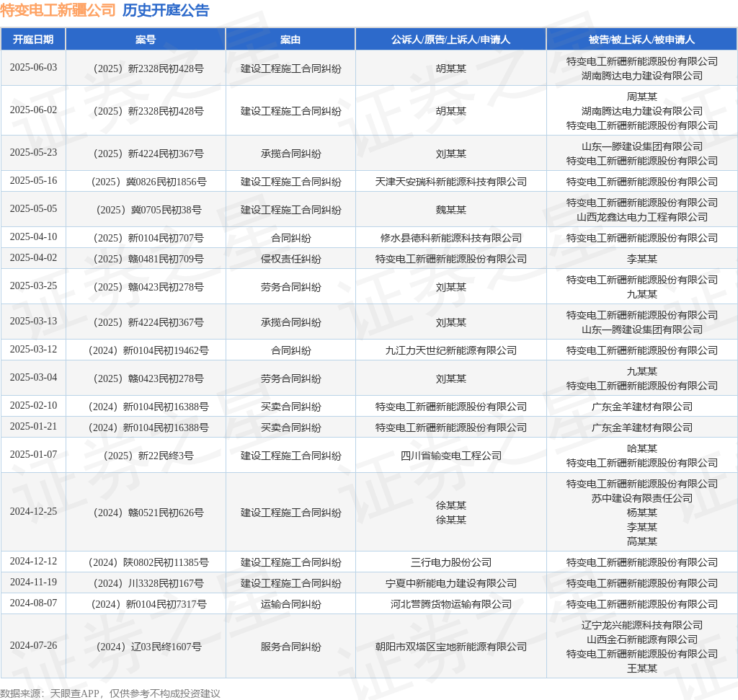Click case number (2024)辽03民终1607号
This screenshot has width=738, height=700.
click(148, 647)
